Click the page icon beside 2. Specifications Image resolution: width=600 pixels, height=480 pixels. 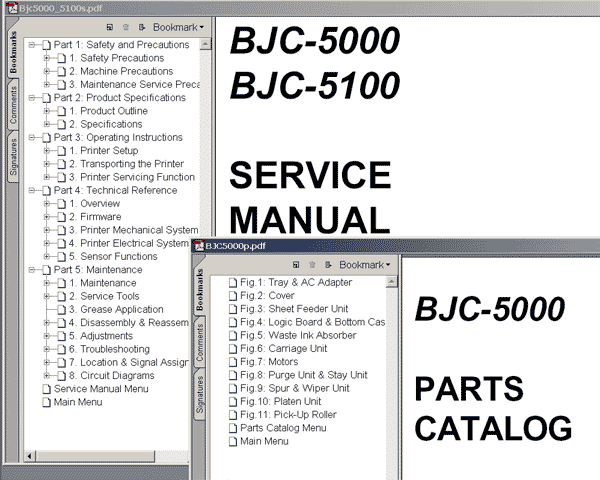[x=62, y=124]
